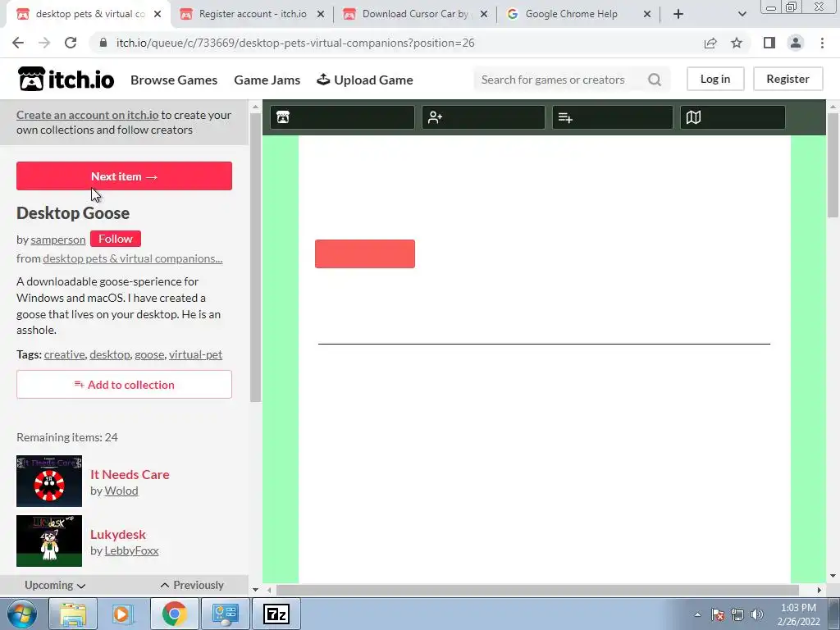Open Upload Game page

coord(365,80)
